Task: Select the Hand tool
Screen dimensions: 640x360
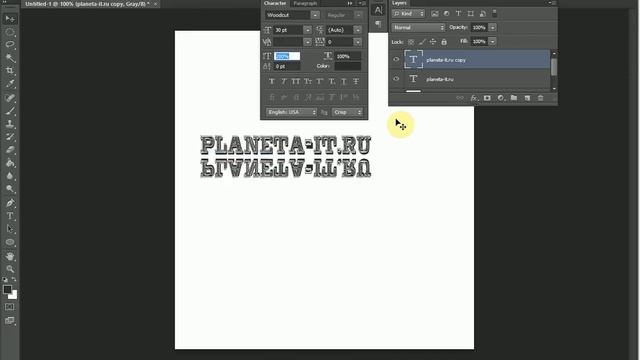Action: coord(10,256)
